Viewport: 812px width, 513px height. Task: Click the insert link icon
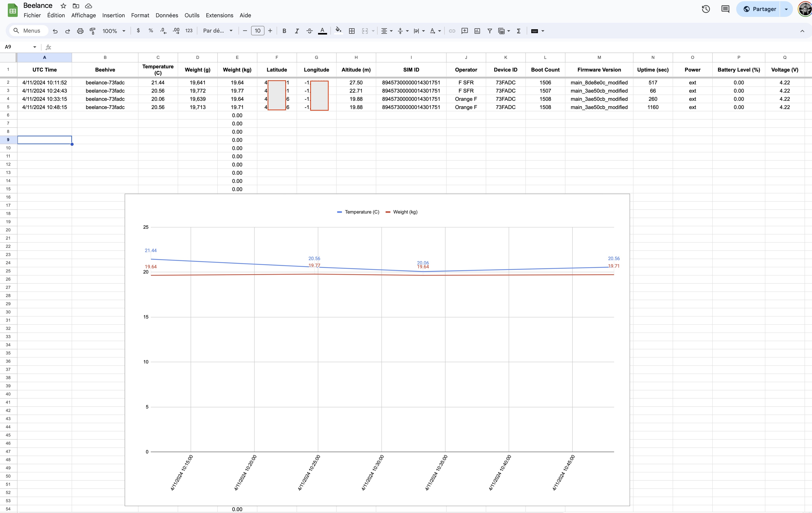[x=452, y=31]
